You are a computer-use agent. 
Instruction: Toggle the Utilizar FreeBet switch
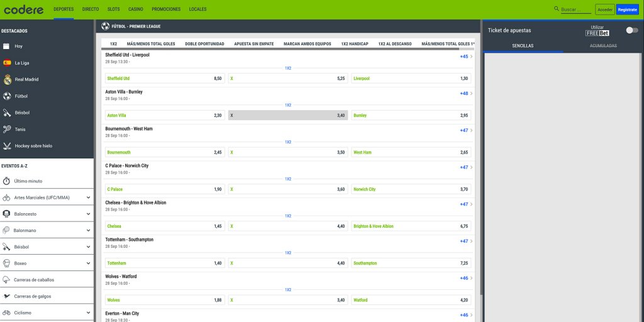click(x=631, y=30)
